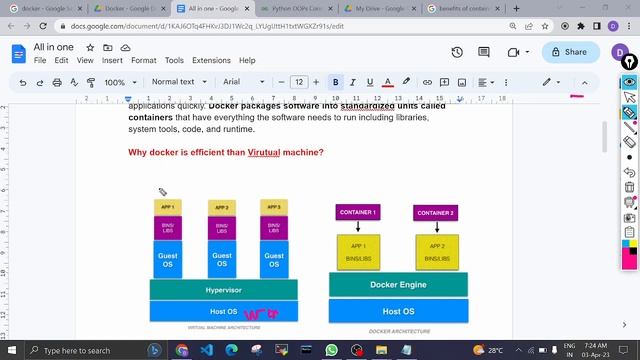Open Chrome extensions puzzle icon
The height and width of the screenshot is (360, 640).
pos(580,26)
